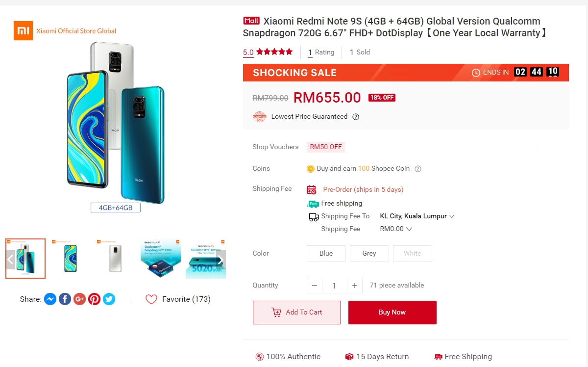Viewport: 588px width, 367px height.
Task: Share product on Pinterest
Action: (94, 299)
